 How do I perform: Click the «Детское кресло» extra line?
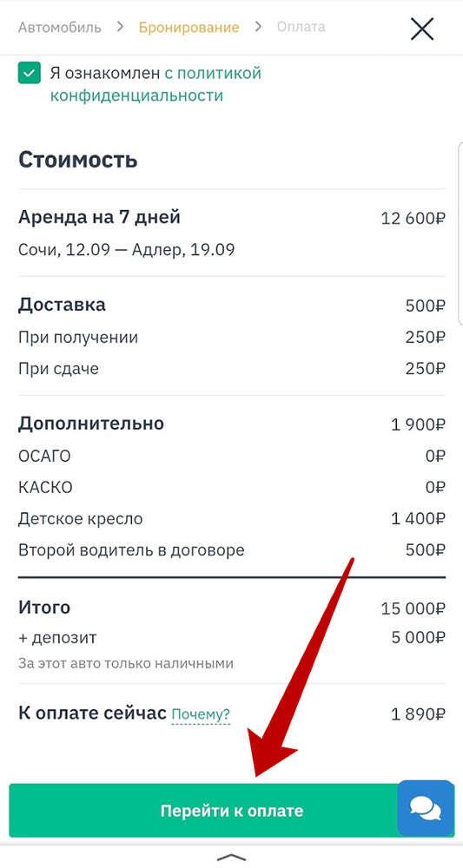tap(231, 519)
